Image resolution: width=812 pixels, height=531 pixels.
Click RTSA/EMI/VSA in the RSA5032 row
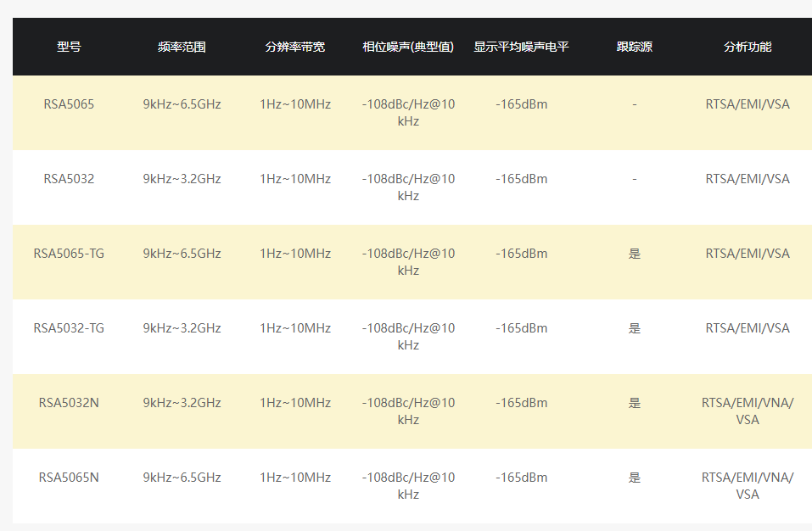point(748,178)
